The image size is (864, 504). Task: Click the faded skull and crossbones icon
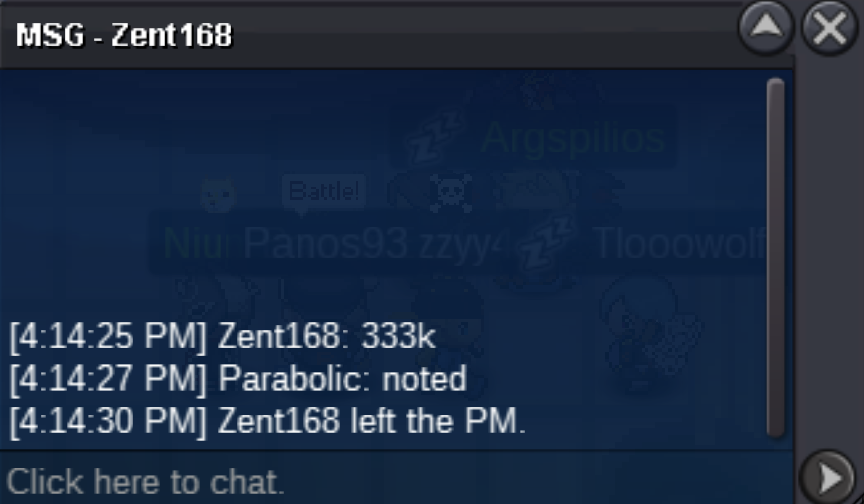[x=451, y=192]
